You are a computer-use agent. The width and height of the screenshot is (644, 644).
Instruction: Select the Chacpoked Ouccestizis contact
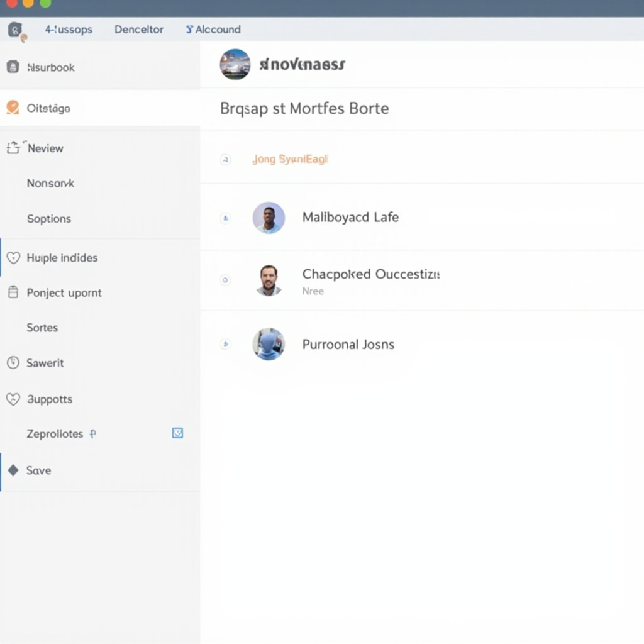pyautogui.click(x=371, y=274)
